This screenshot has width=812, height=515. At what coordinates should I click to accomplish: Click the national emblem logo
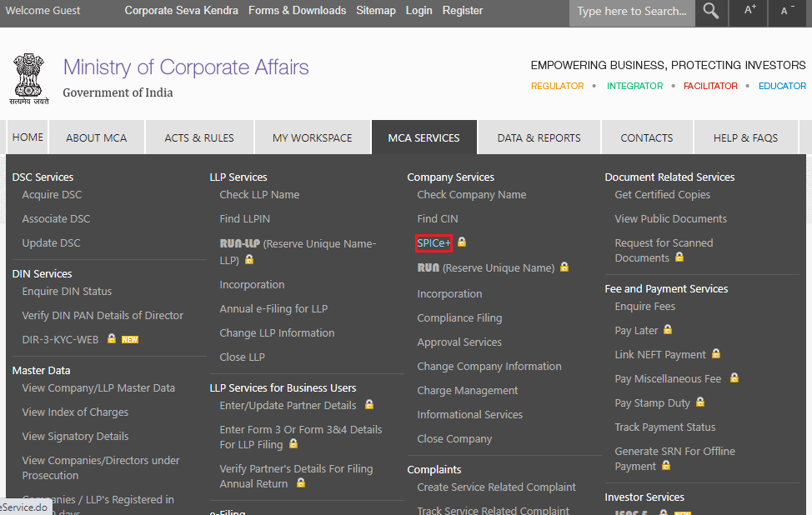coord(29,78)
